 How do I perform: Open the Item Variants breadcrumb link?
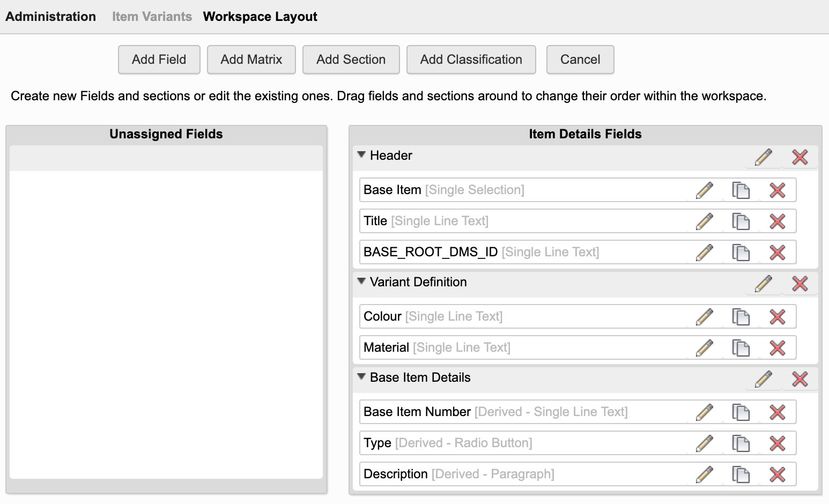(x=152, y=17)
